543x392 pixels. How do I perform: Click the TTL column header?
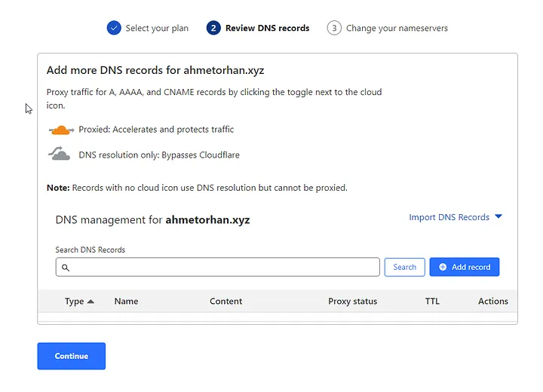[432, 302]
